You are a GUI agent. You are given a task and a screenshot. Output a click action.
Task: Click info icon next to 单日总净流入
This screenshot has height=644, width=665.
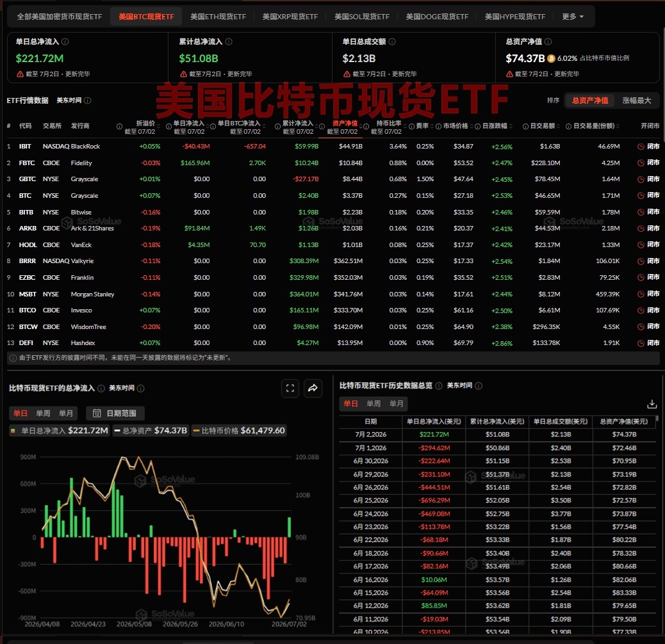[65, 42]
